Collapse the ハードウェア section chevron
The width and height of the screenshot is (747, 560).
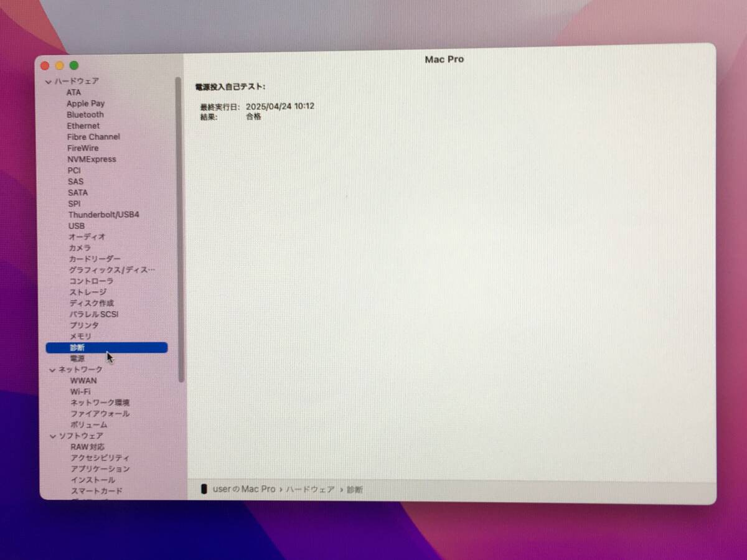(48, 82)
